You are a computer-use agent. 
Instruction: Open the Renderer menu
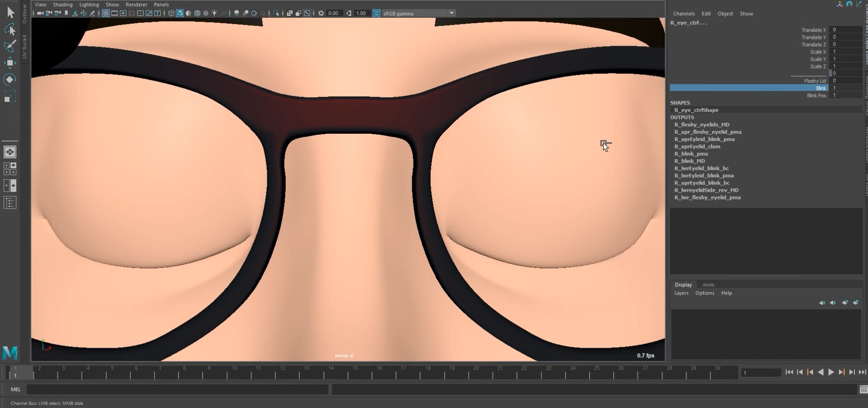(136, 4)
